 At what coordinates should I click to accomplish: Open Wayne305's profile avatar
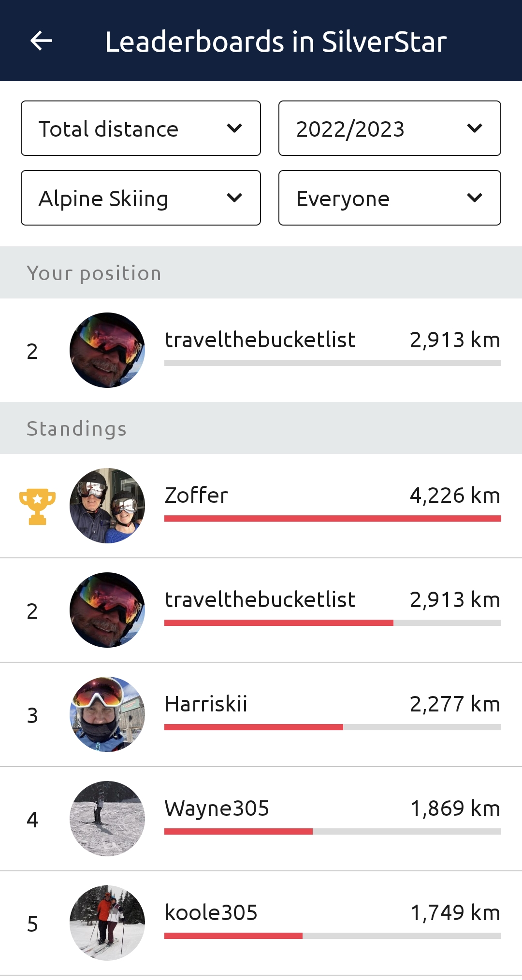click(107, 819)
